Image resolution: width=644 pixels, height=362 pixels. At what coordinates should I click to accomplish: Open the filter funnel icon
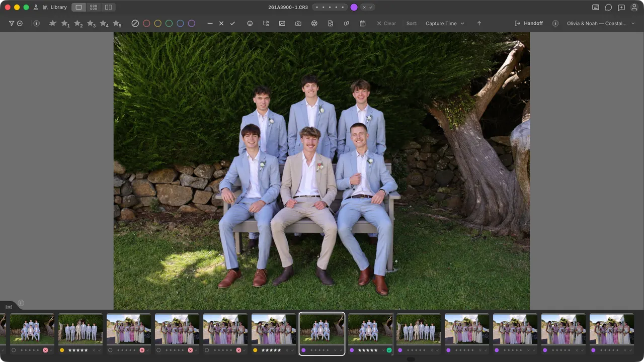pyautogui.click(x=12, y=24)
